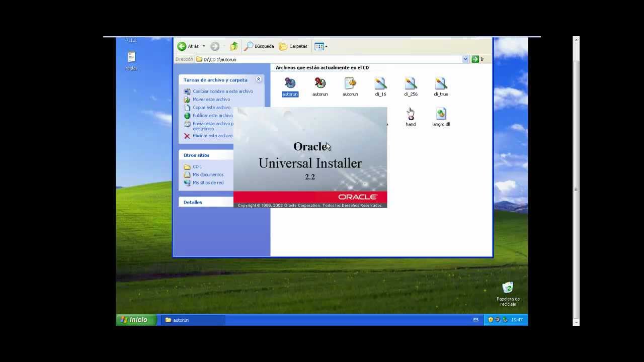Click the vertical scrollbar at far right
Screen dimensions: 644x362
[576, 181]
